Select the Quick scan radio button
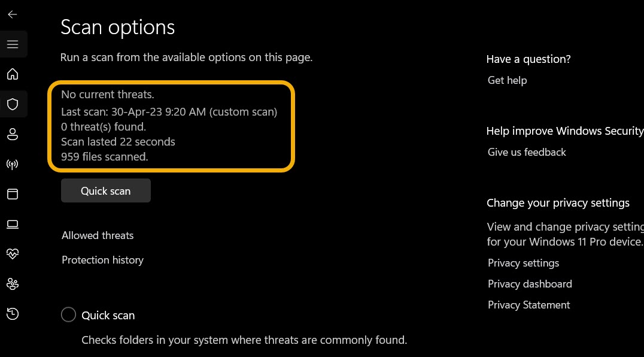This screenshot has height=357, width=644. tap(68, 314)
